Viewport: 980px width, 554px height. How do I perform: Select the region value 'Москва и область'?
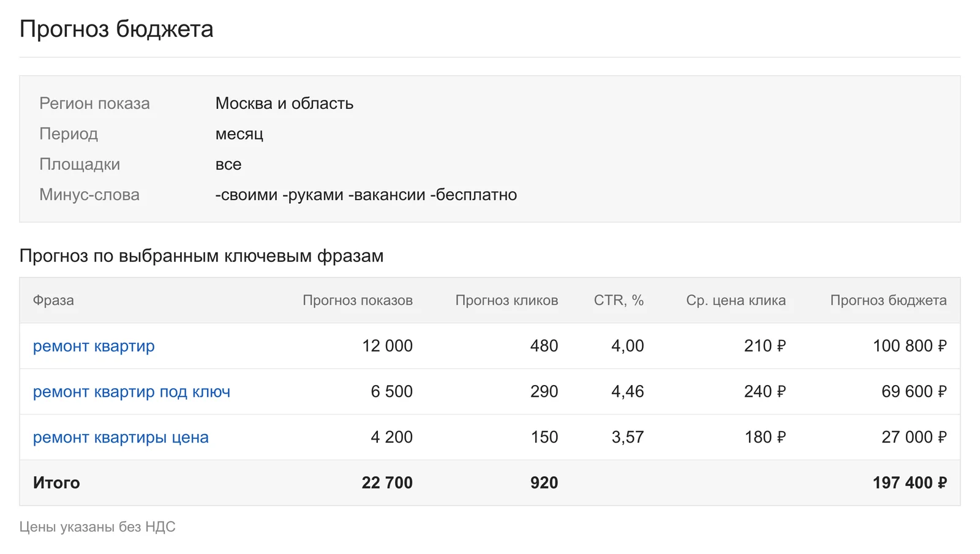click(x=284, y=103)
